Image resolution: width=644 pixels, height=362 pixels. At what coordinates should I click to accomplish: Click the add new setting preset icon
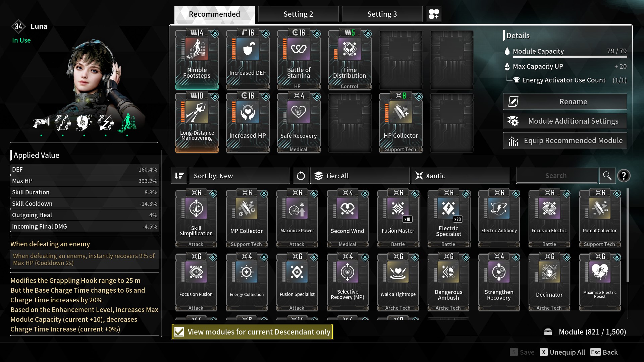coord(434,14)
